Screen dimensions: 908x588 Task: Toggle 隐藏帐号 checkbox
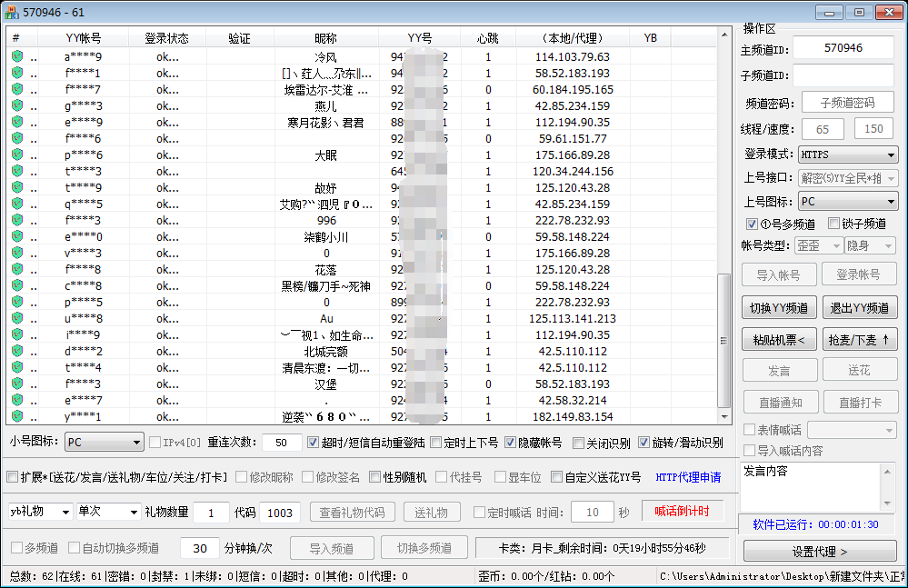[x=510, y=443]
